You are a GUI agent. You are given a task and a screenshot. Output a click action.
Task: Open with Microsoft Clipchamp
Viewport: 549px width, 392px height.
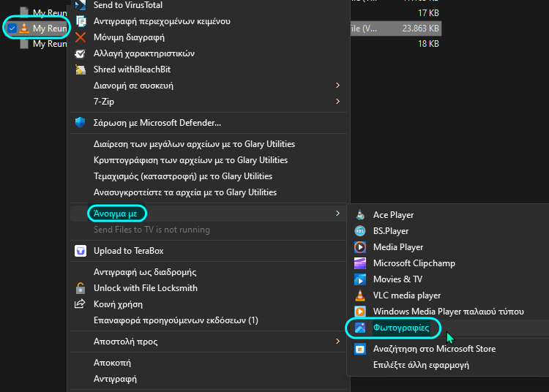(449, 263)
